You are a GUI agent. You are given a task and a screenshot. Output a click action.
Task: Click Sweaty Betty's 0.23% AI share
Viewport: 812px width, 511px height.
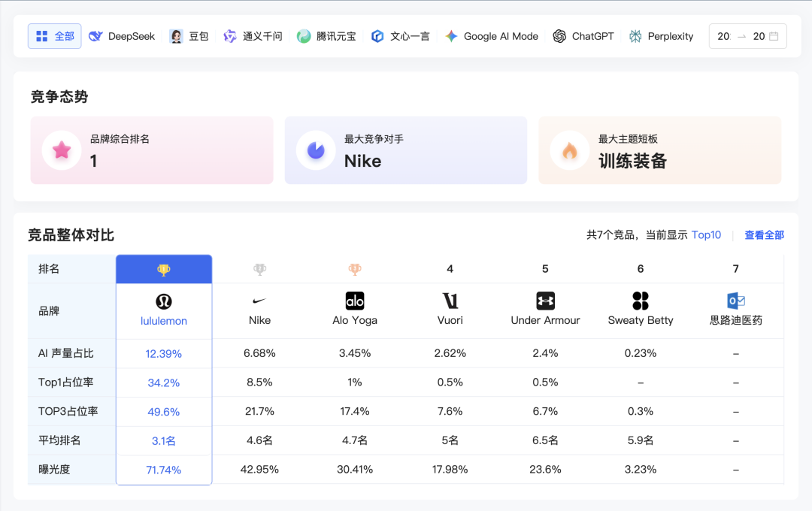point(641,353)
